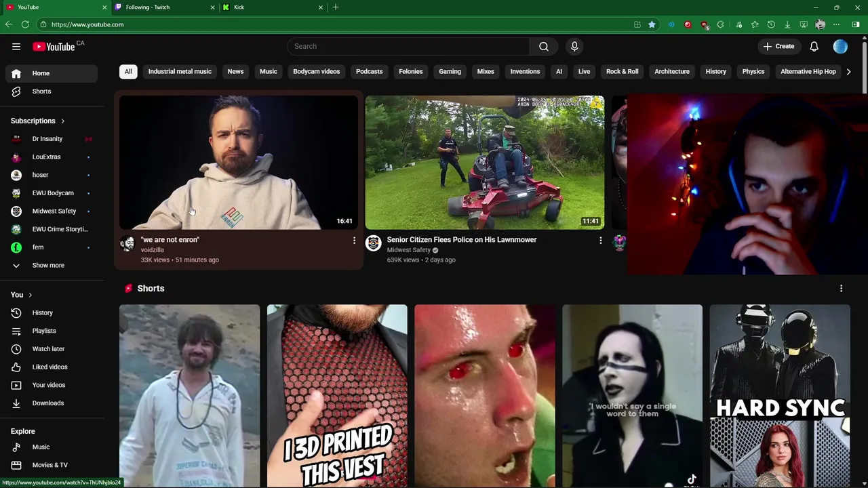Open Your videos in sidebar

[52, 385]
